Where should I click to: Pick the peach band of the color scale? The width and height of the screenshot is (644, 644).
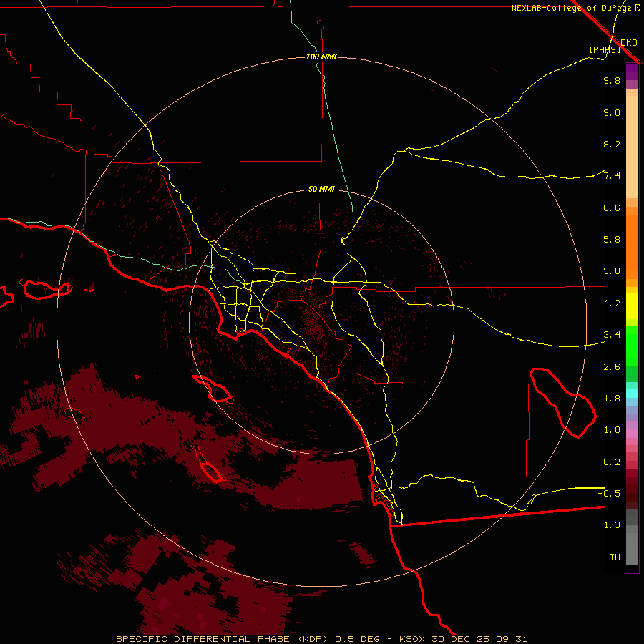(632, 146)
